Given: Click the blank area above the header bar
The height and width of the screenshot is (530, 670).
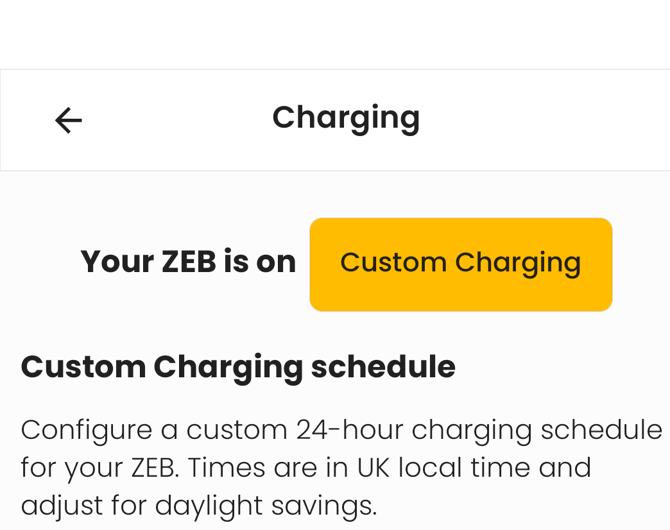Looking at the screenshot, I should pyautogui.click(x=335, y=35).
